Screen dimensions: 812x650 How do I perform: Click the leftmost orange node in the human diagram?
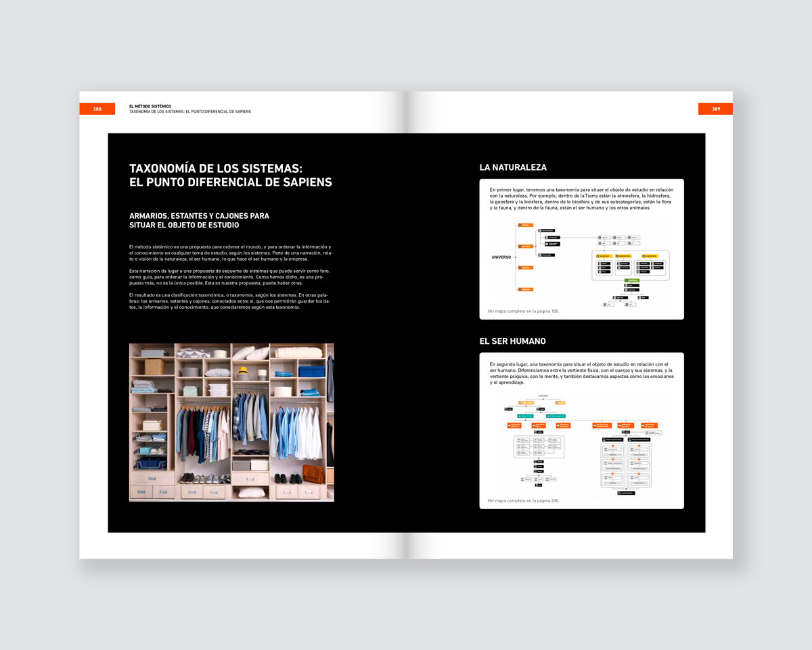point(517,425)
